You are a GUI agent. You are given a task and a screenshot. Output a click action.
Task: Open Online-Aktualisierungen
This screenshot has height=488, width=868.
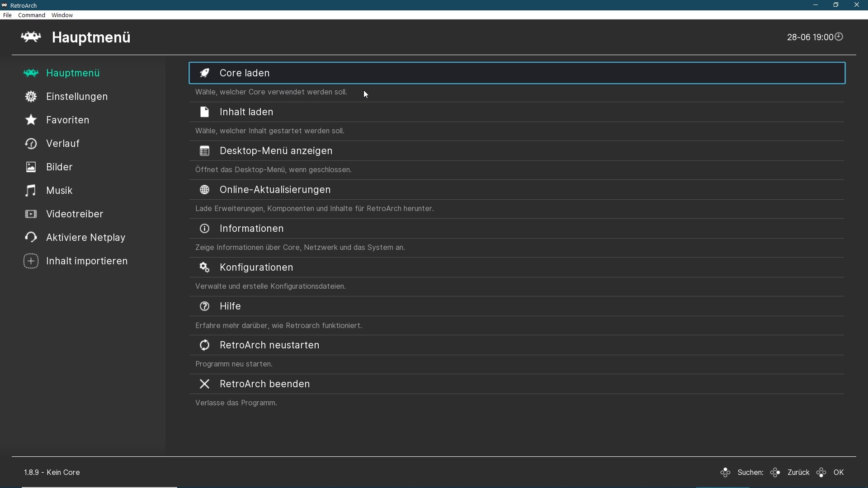click(x=517, y=190)
